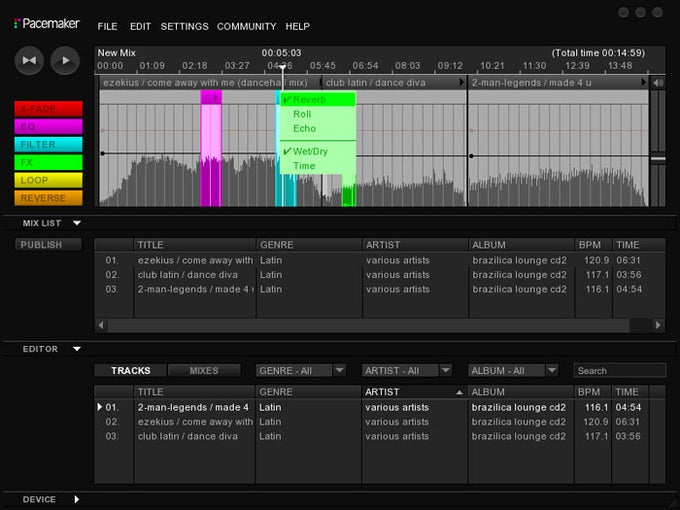
Task: Select the REVERSE effect button
Action: coord(48,198)
